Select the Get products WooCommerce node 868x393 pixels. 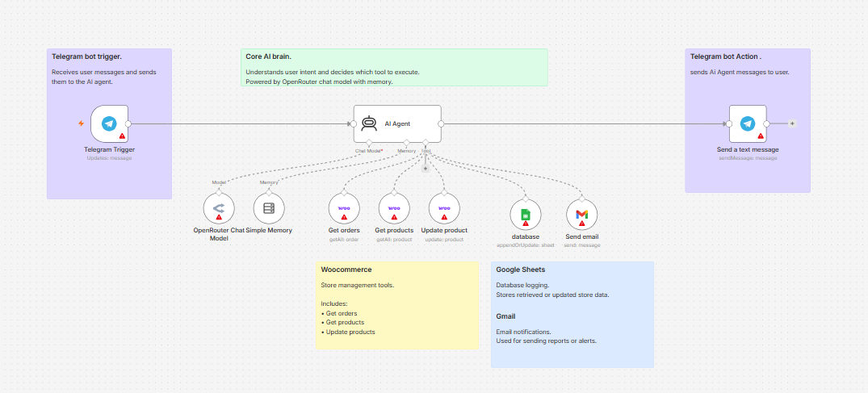pyautogui.click(x=394, y=208)
